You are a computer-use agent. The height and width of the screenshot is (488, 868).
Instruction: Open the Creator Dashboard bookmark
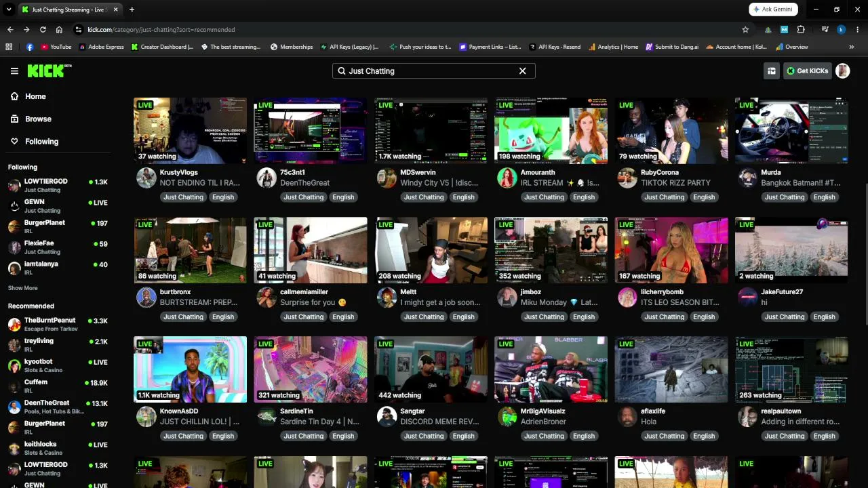pos(162,47)
